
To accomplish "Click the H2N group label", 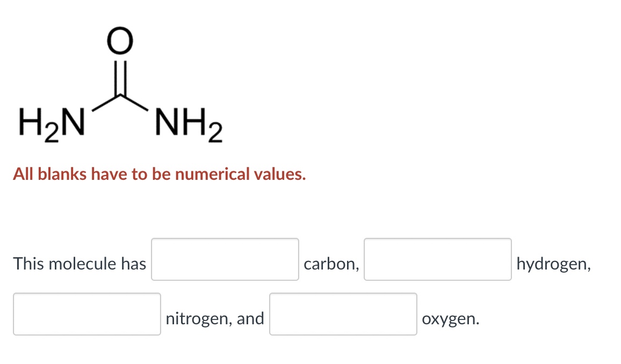I will [x=51, y=122].
